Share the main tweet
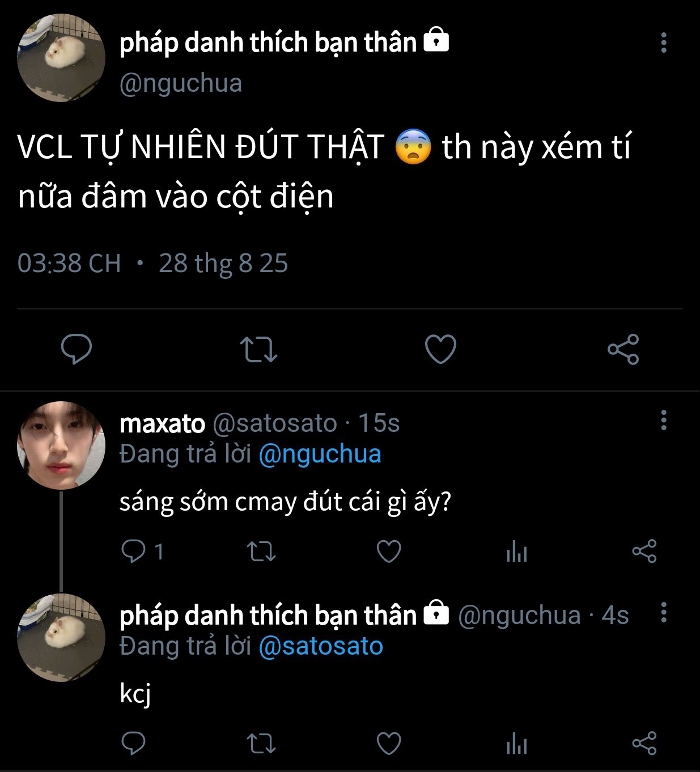Image resolution: width=700 pixels, height=772 pixels. point(623,349)
